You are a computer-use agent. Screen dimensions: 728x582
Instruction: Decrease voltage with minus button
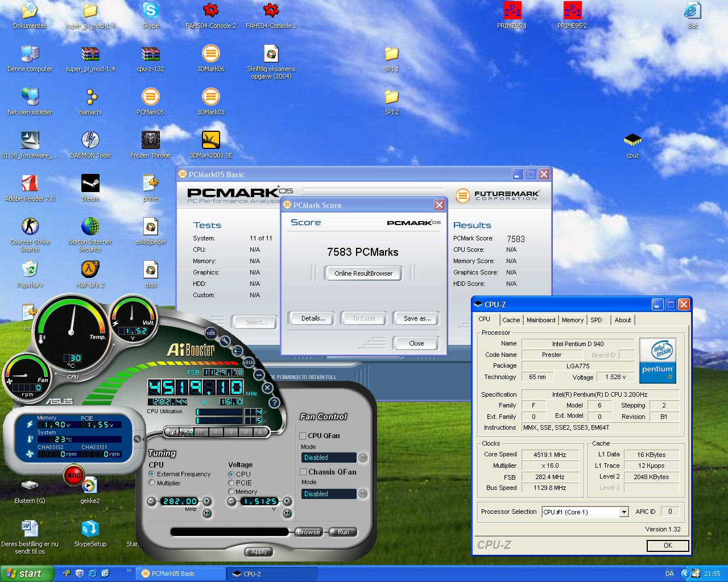coord(231,501)
